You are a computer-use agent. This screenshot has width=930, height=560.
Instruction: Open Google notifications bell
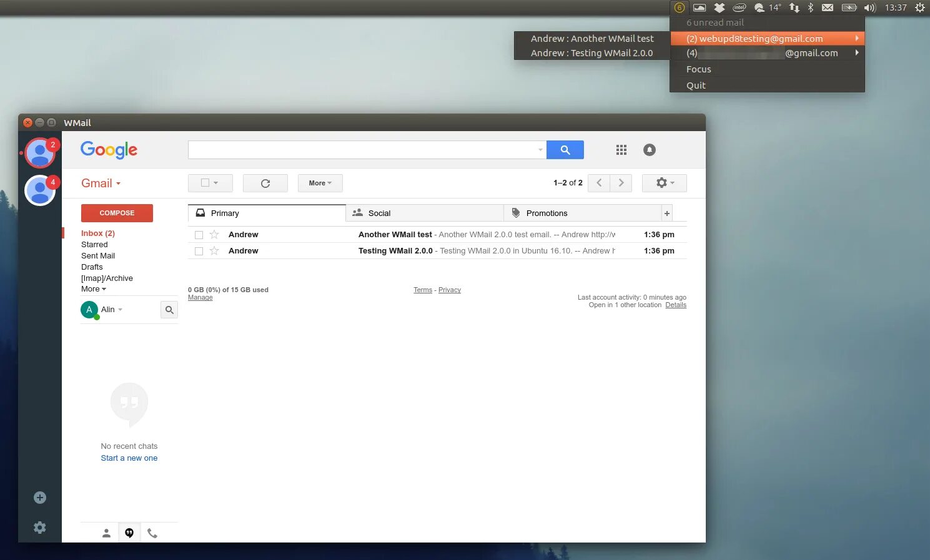pos(650,150)
